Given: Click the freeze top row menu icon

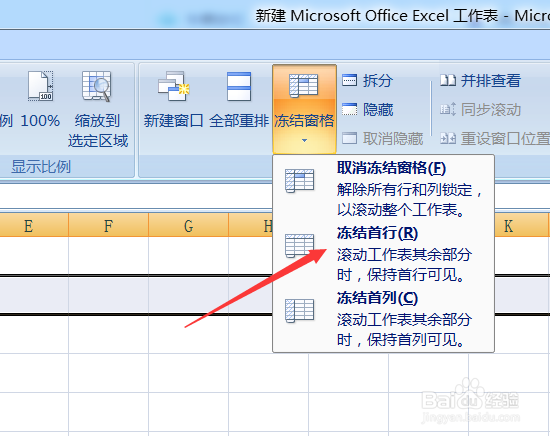Looking at the screenshot, I should point(300,246).
